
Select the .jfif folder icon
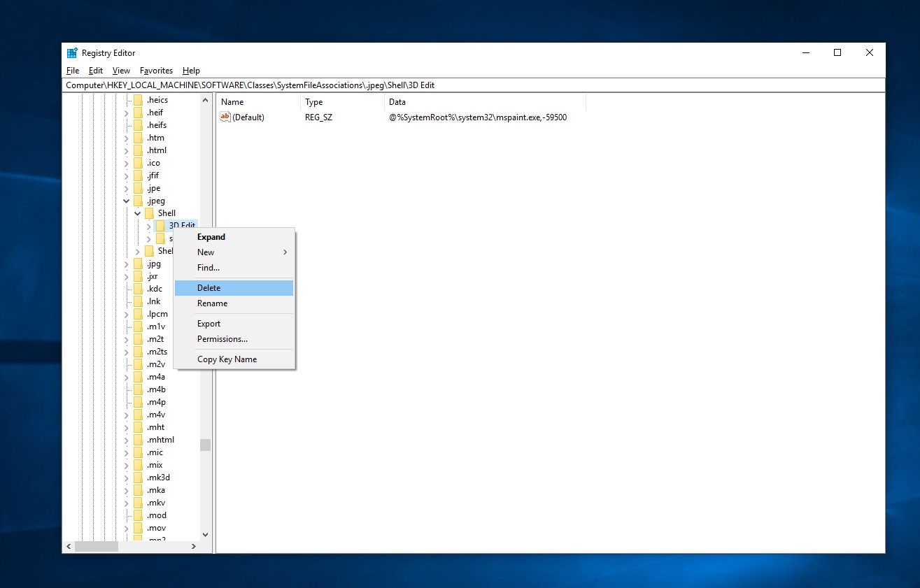coord(138,175)
